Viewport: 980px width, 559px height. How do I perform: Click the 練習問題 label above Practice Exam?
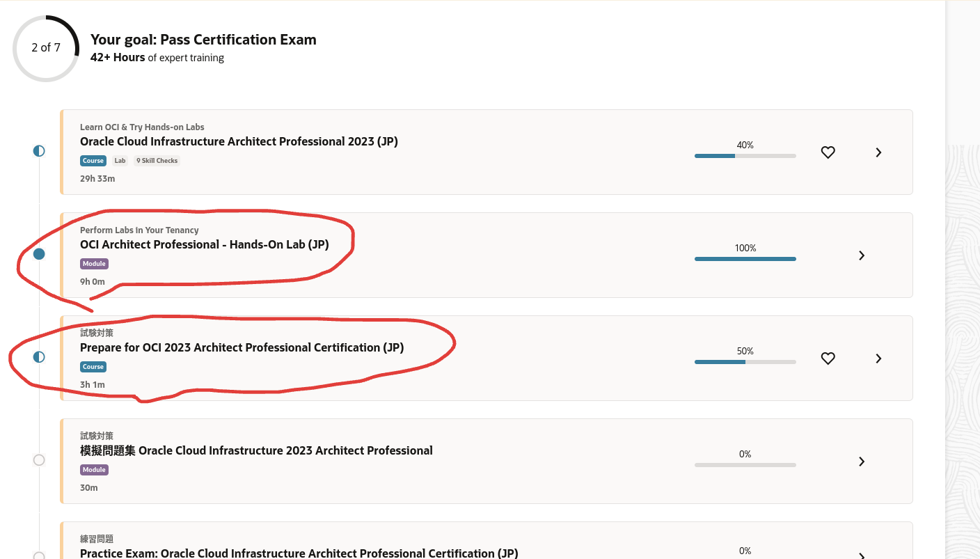point(97,540)
